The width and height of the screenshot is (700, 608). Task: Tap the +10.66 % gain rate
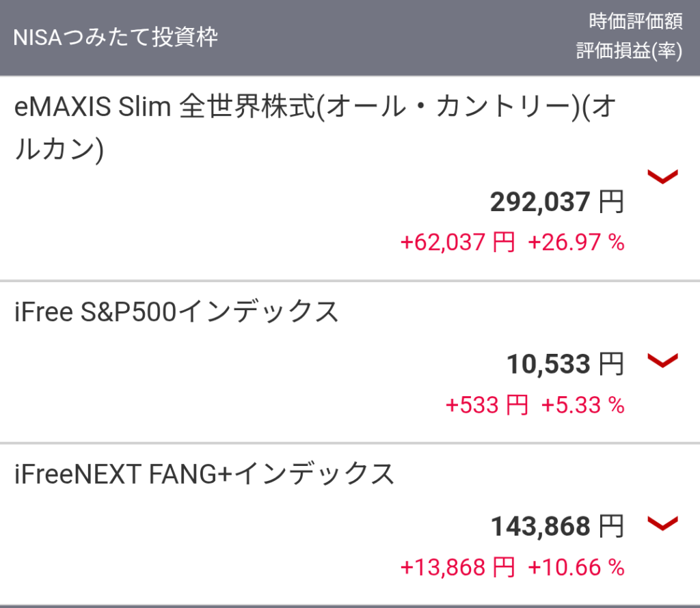tap(576, 567)
